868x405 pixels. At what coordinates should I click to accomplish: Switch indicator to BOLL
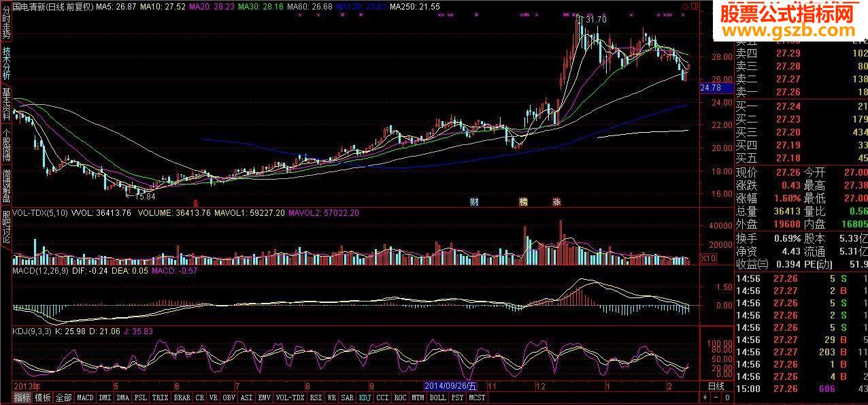[x=438, y=398]
